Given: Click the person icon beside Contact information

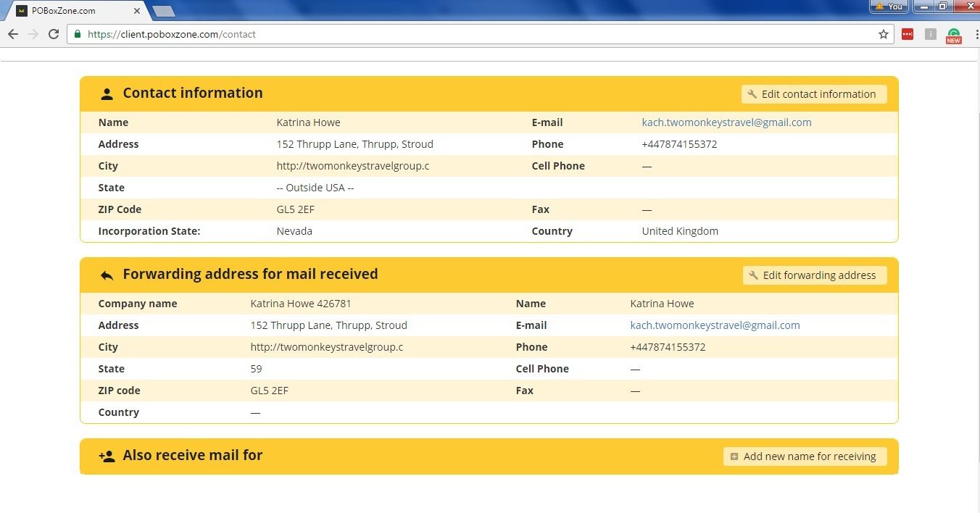Looking at the screenshot, I should coord(107,93).
